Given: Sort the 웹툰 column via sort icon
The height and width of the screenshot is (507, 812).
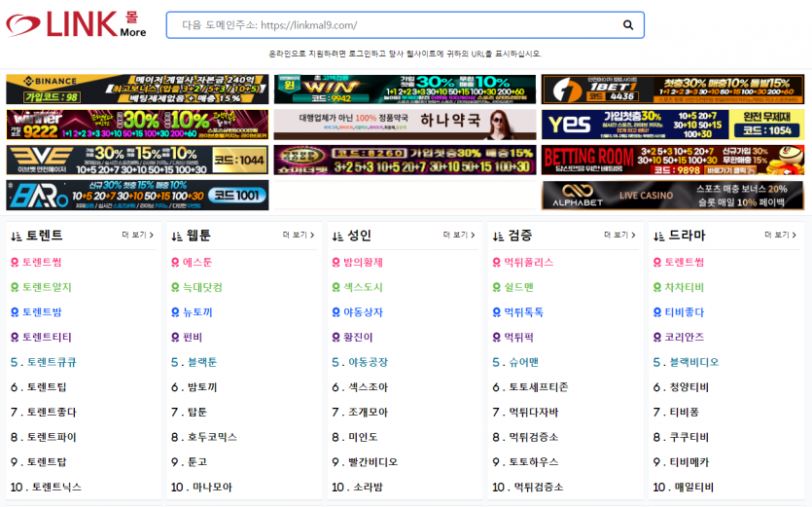Looking at the screenshot, I should click(177, 236).
